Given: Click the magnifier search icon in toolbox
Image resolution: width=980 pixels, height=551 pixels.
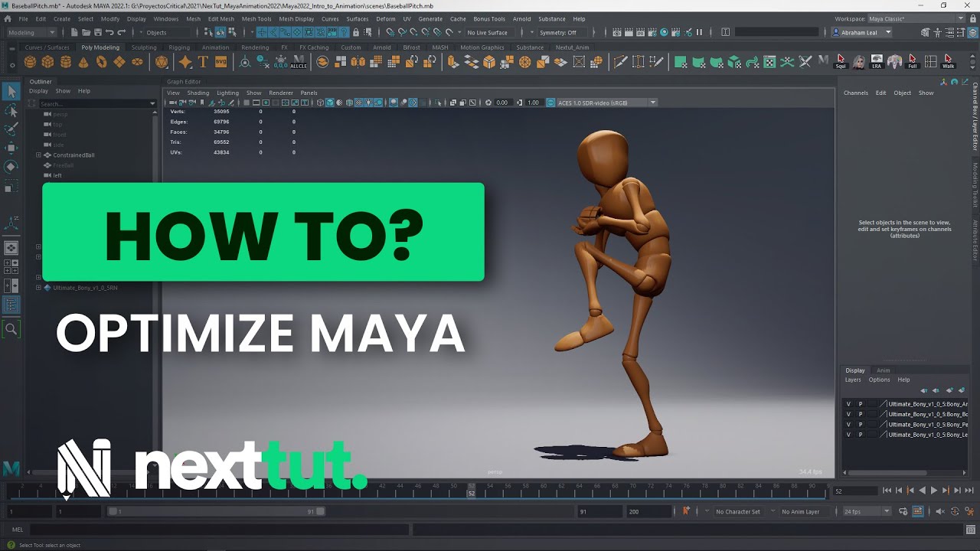Looking at the screenshot, I should [x=11, y=329].
